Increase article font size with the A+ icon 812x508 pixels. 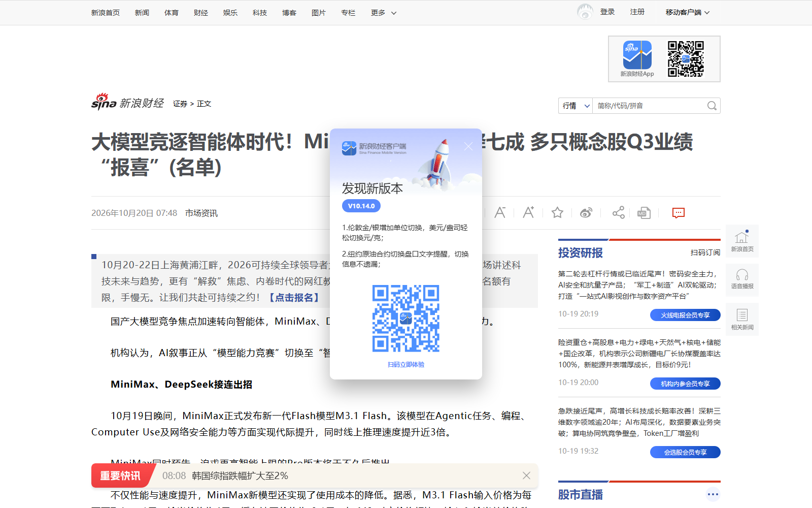[528, 212]
